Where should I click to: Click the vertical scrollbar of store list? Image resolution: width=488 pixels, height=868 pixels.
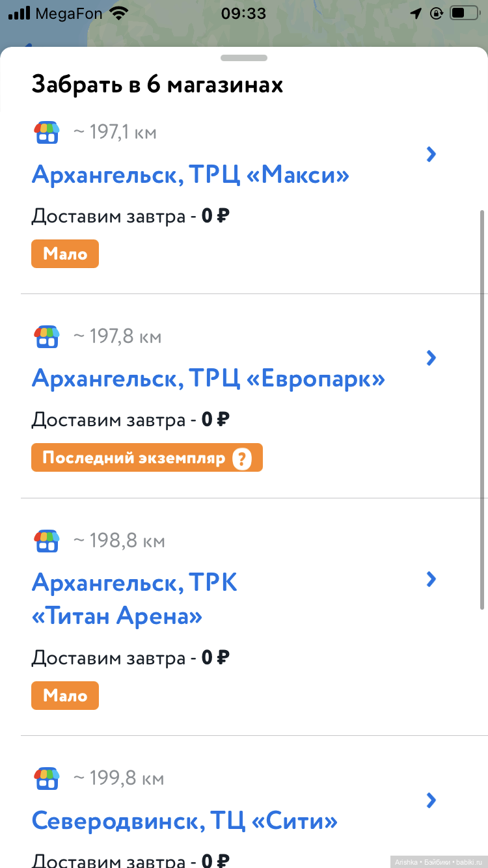[482, 410]
